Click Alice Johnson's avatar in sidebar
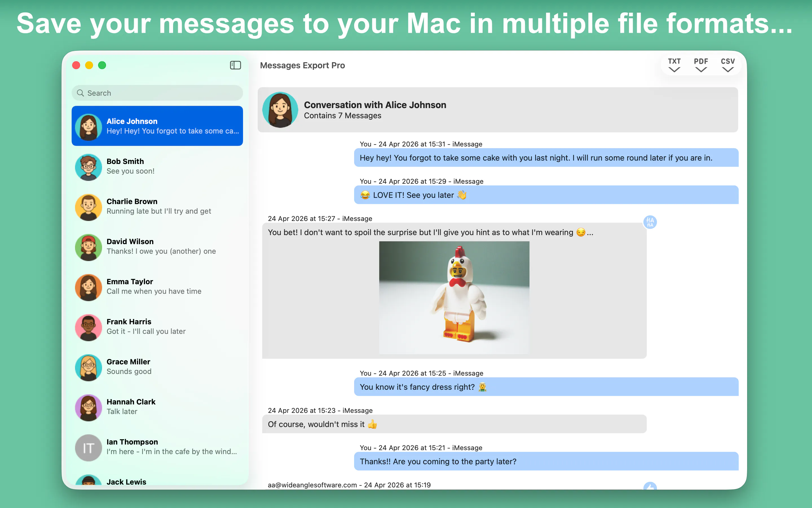 click(89, 127)
